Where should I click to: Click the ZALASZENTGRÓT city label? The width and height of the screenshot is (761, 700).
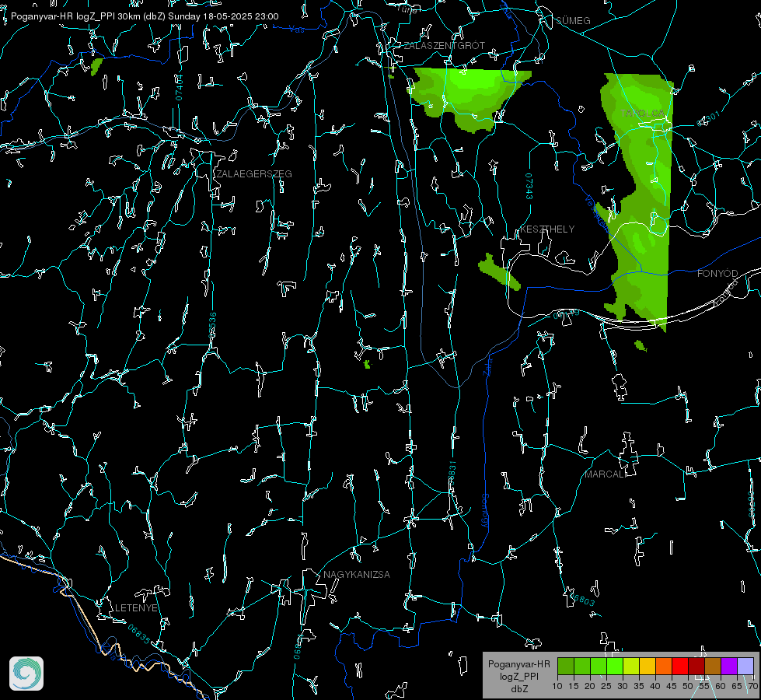click(444, 45)
